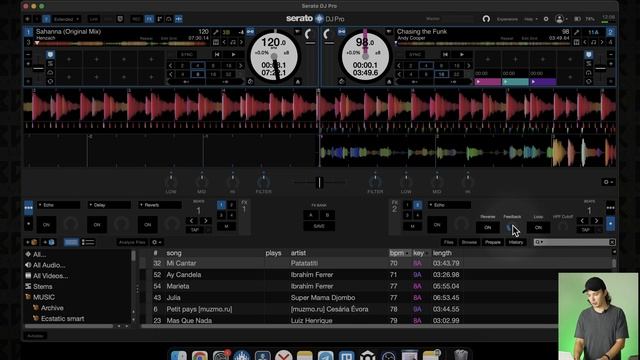640x360 pixels.
Task: Switch to the Prepare panel tab
Action: (x=493, y=242)
